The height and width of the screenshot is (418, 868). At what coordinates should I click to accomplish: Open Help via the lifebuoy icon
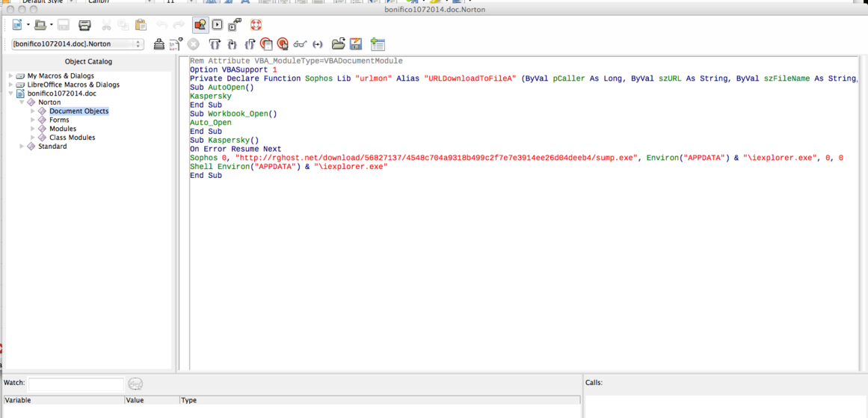pyautogui.click(x=255, y=25)
